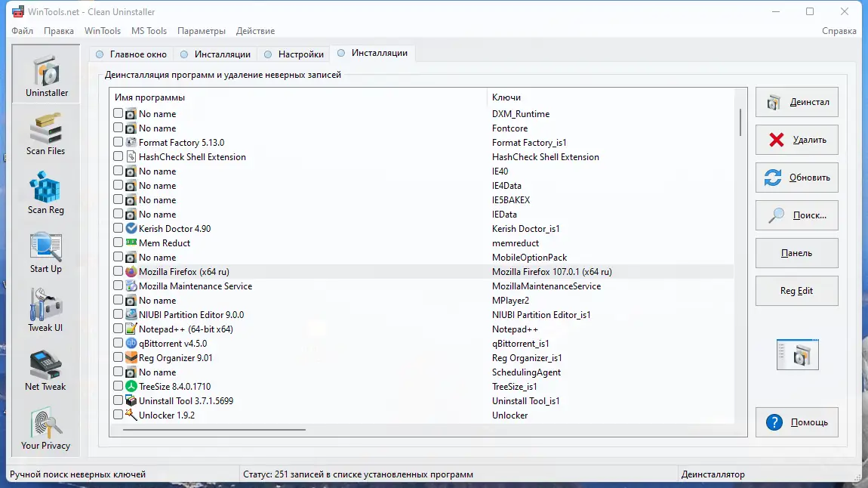868x488 pixels.
Task: Click the qBittorrent program icon
Action: [131, 344]
